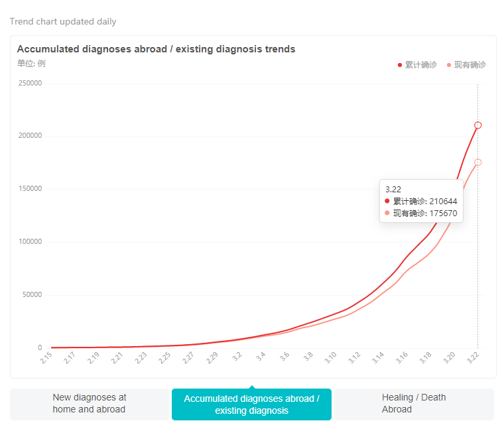Click the 250000 y-axis label
Image resolution: width=504 pixels, height=431 pixels.
30,84
